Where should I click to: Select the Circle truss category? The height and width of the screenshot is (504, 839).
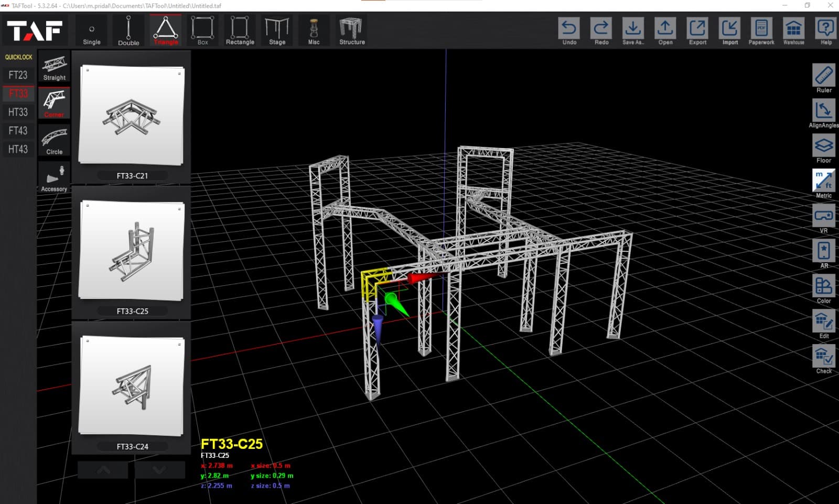pos(55,141)
